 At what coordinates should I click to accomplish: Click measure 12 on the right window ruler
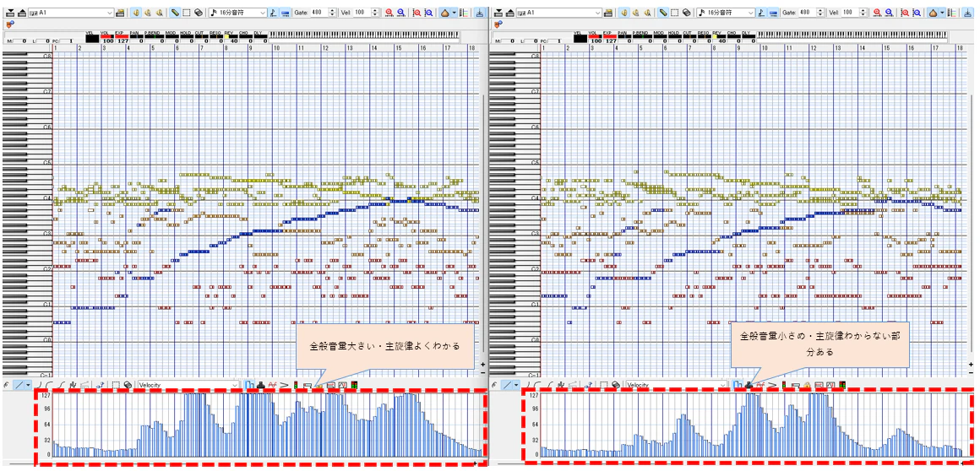tap(814, 47)
